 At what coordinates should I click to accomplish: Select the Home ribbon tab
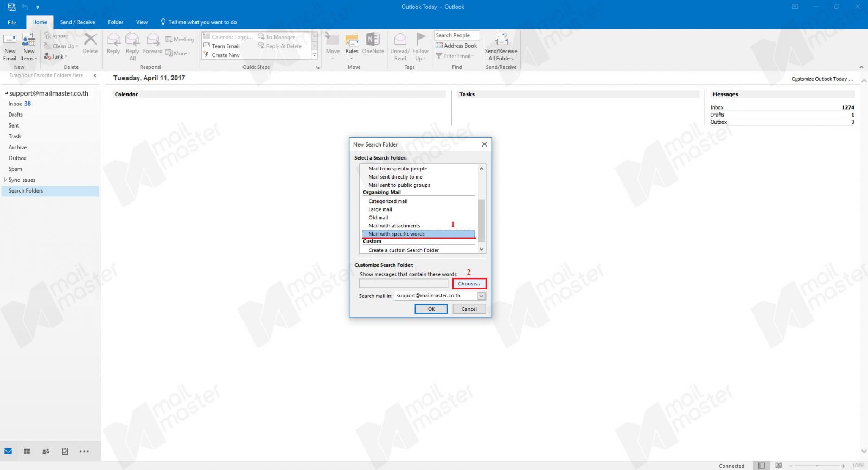coord(40,22)
